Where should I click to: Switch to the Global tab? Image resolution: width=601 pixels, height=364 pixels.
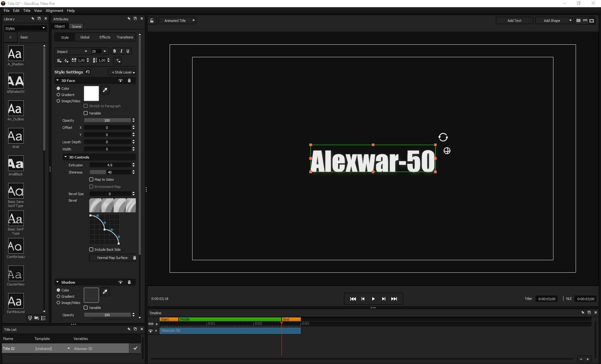coord(85,37)
